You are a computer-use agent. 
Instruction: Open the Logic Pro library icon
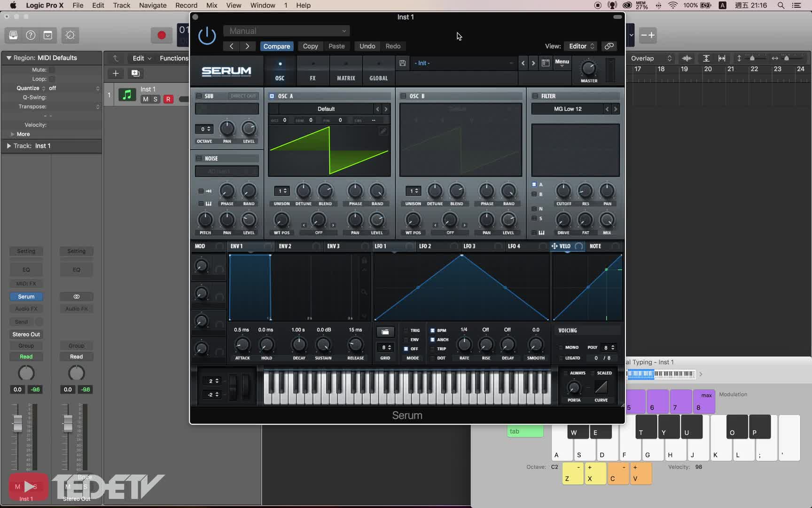(13, 35)
